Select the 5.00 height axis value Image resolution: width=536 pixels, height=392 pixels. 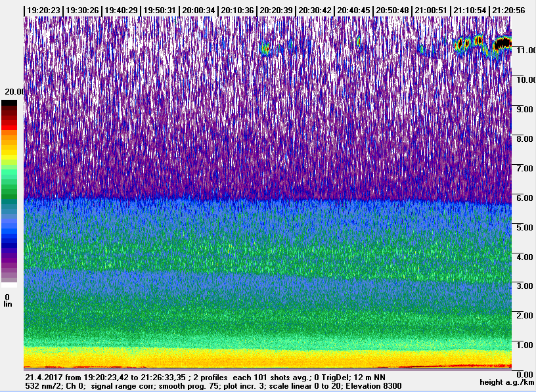point(525,227)
